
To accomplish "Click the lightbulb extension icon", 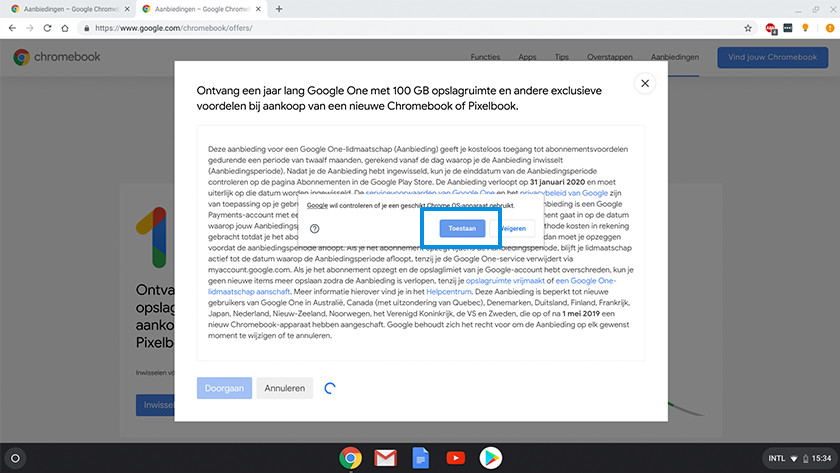I will pyautogui.click(x=805, y=28).
